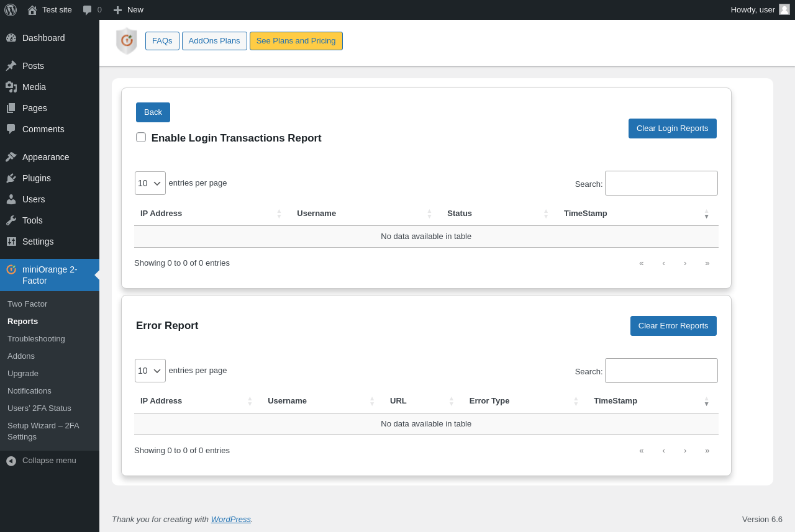Open Tools via its wrench icon
The height and width of the screenshot is (532, 795).
[x=11, y=220]
